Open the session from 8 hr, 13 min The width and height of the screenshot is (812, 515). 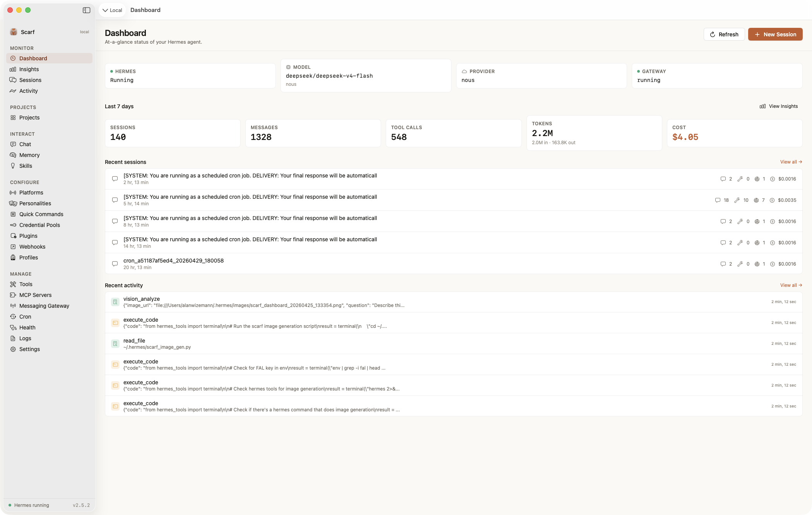(454, 222)
